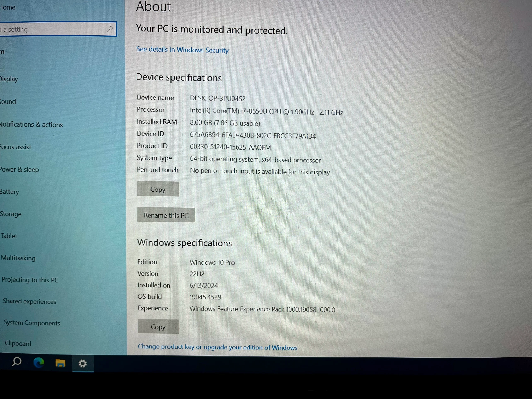Copy the Windows specifications
532x399 pixels.
[158, 327]
